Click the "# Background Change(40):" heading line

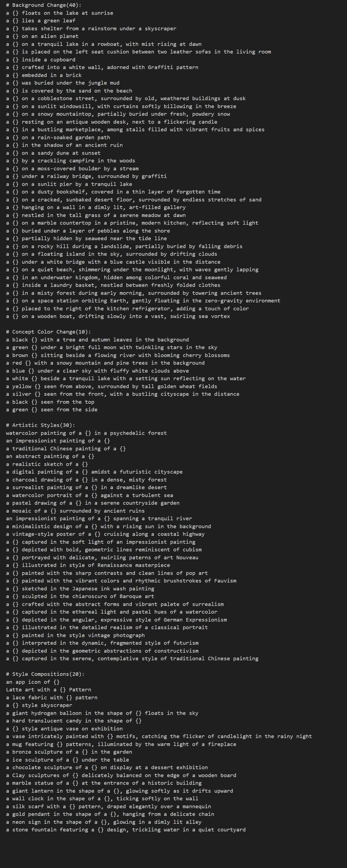tap(43, 5)
